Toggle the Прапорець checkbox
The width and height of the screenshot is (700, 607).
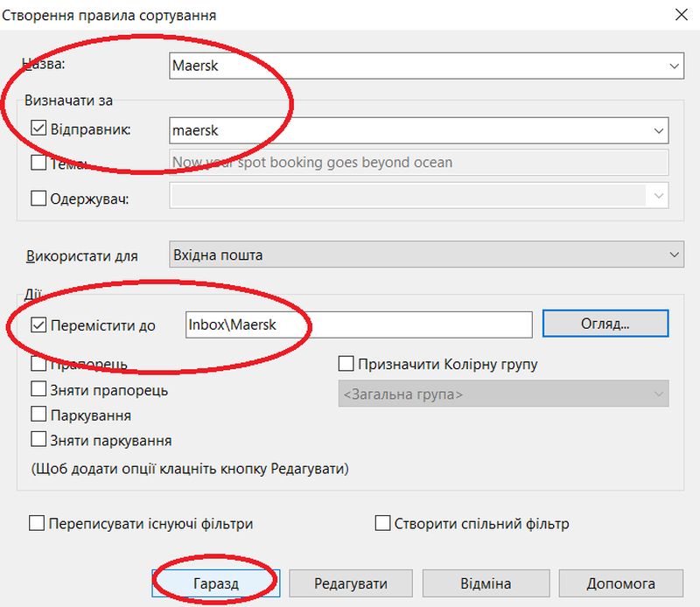(38, 364)
